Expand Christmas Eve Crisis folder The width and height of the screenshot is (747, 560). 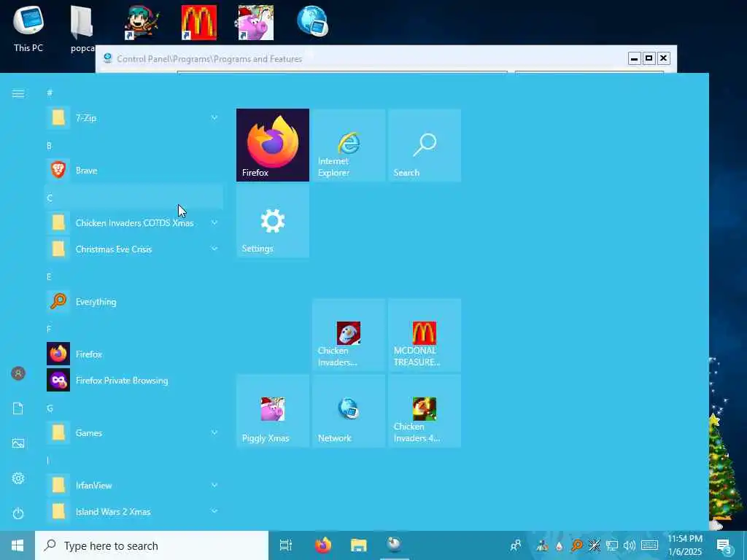(x=134, y=249)
